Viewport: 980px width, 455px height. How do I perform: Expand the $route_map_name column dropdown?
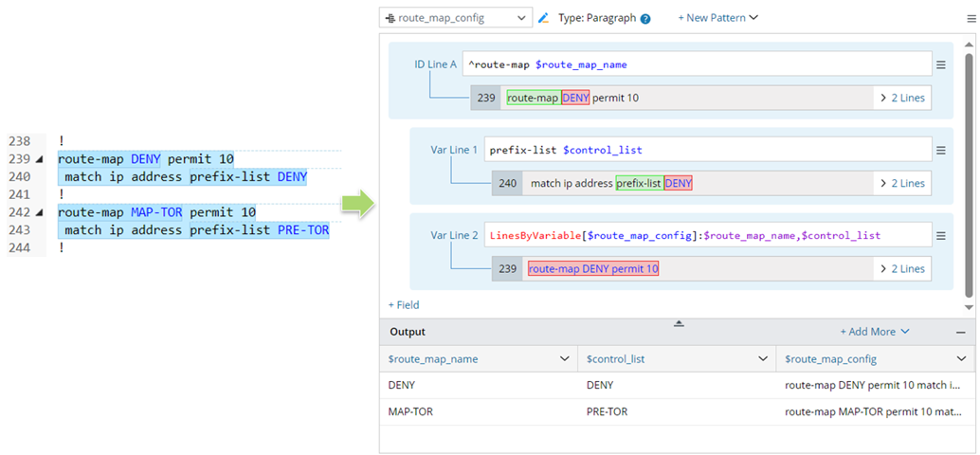(x=565, y=359)
